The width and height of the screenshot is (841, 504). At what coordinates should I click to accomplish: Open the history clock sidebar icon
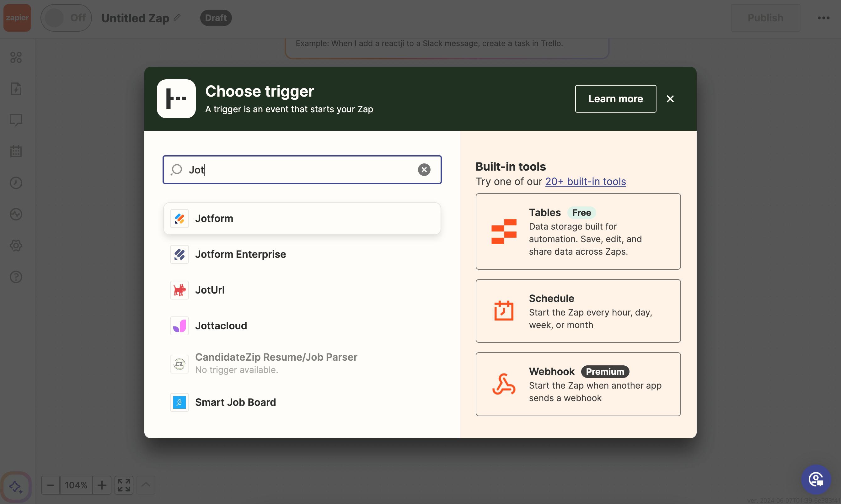click(x=16, y=183)
